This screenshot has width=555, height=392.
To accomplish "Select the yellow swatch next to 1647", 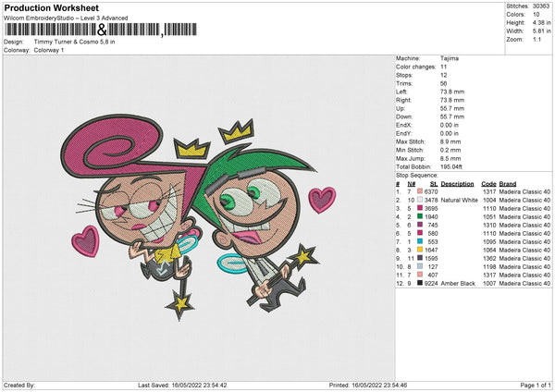I will (420, 250).
